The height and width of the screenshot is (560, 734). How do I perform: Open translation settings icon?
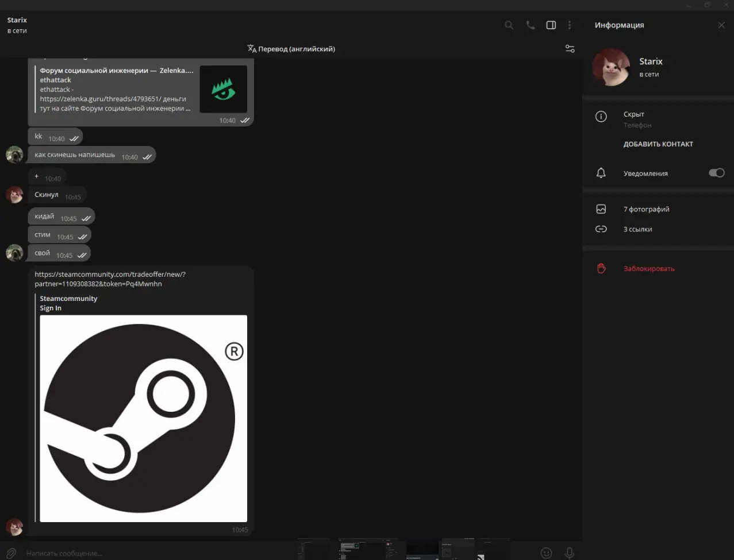click(x=570, y=49)
